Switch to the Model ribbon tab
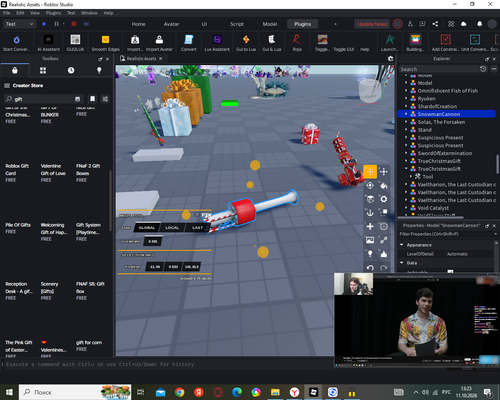Viewport: 500px width, 400px height. click(x=270, y=24)
